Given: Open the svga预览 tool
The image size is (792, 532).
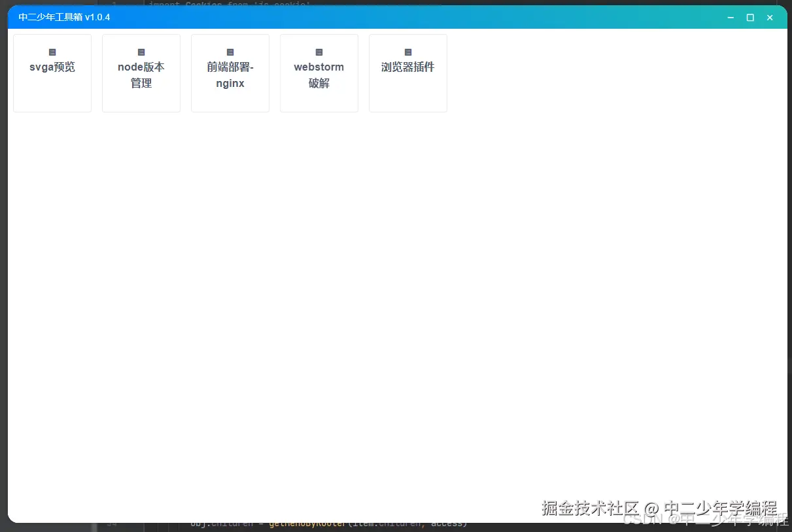Looking at the screenshot, I should 52,73.
